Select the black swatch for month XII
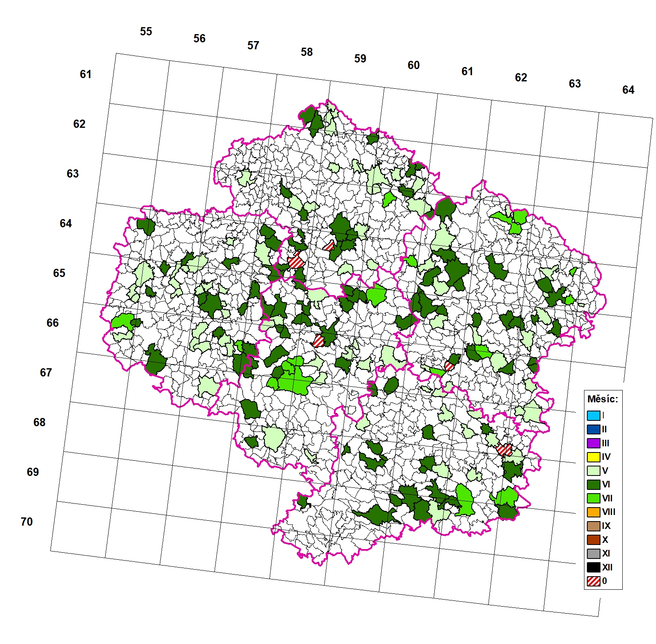Viewport: 656px width, 644px height. [593, 568]
